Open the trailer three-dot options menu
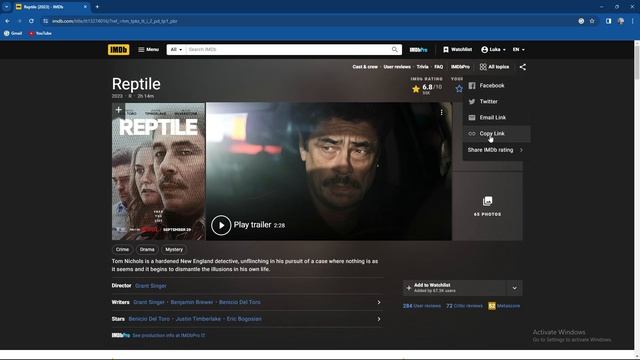Viewport: 640px width, 360px height. (441, 112)
